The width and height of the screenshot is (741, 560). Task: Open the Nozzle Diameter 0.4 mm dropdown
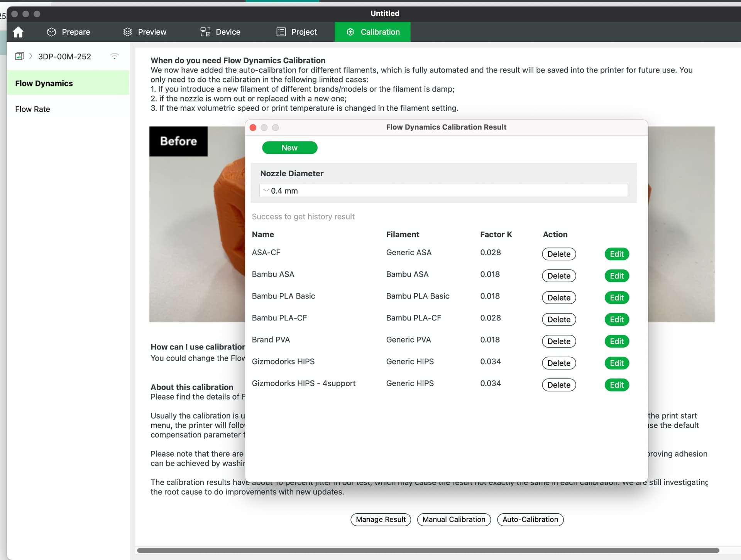[443, 191]
